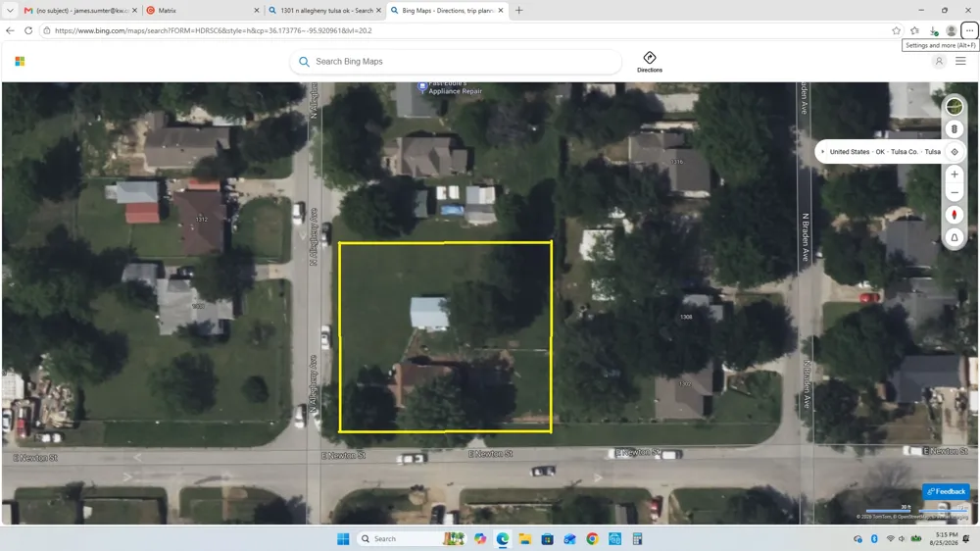Image resolution: width=980 pixels, height=551 pixels.
Task: Open Wi-Fi network tray icon
Action: click(x=890, y=538)
